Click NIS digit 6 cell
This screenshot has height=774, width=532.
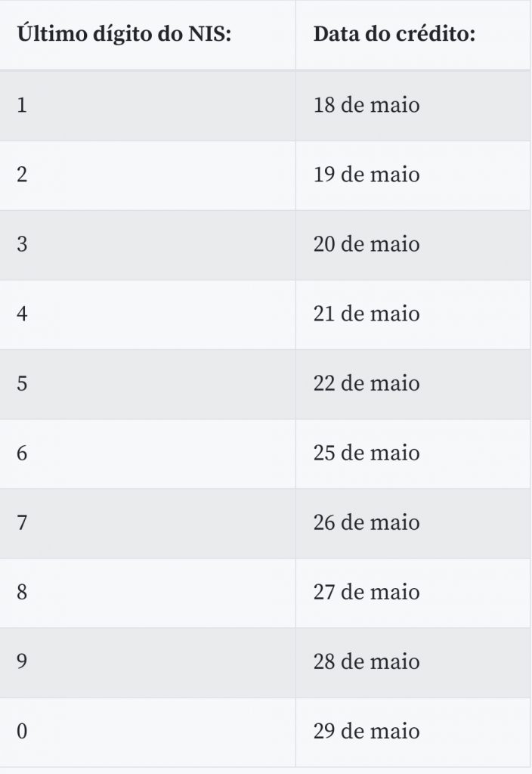coord(147,454)
